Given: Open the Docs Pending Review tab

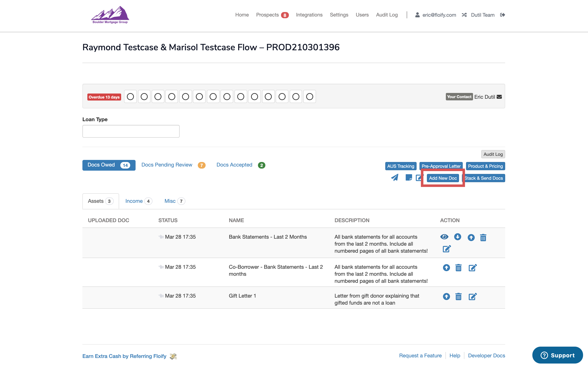Looking at the screenshot, I should (167, 165).
